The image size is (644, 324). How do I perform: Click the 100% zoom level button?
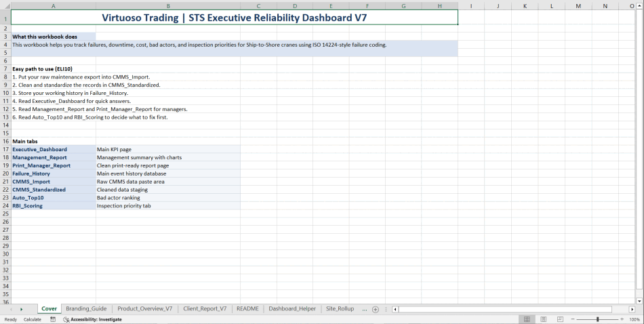click(635, 319)
